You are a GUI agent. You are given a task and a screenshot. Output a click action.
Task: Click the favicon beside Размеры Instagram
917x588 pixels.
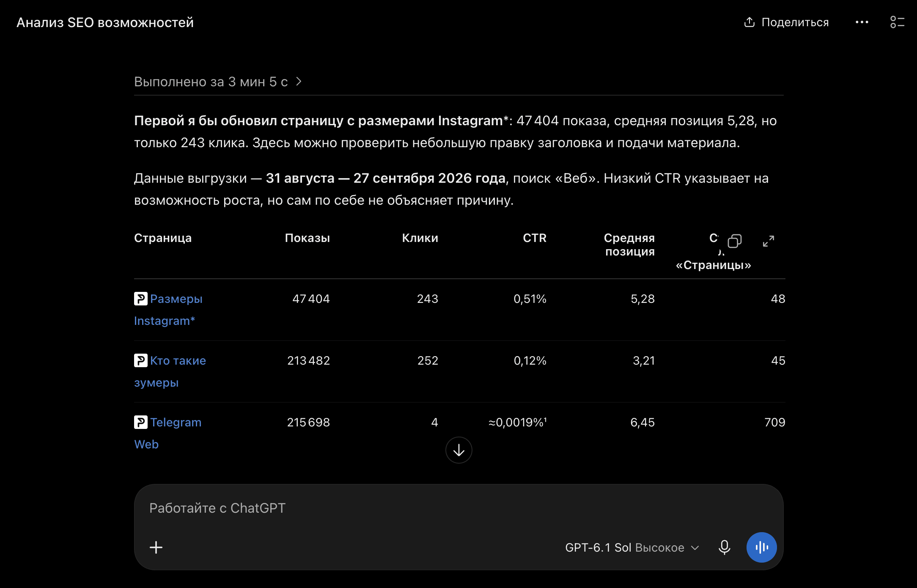click(141, 299)
